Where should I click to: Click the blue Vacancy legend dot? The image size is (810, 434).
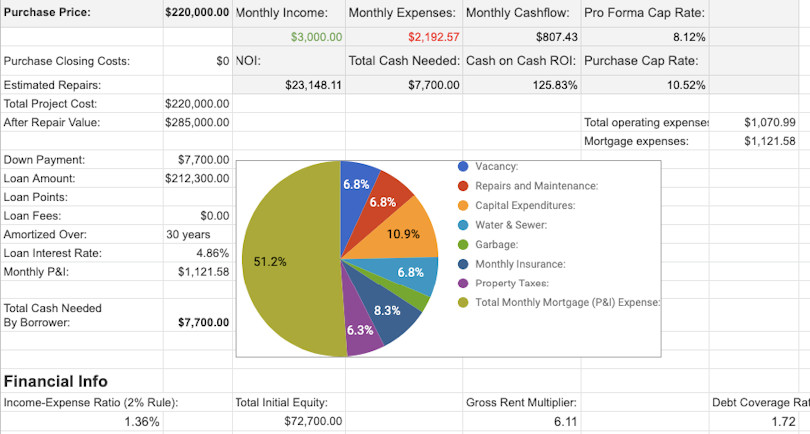click(x=463, y=166)
